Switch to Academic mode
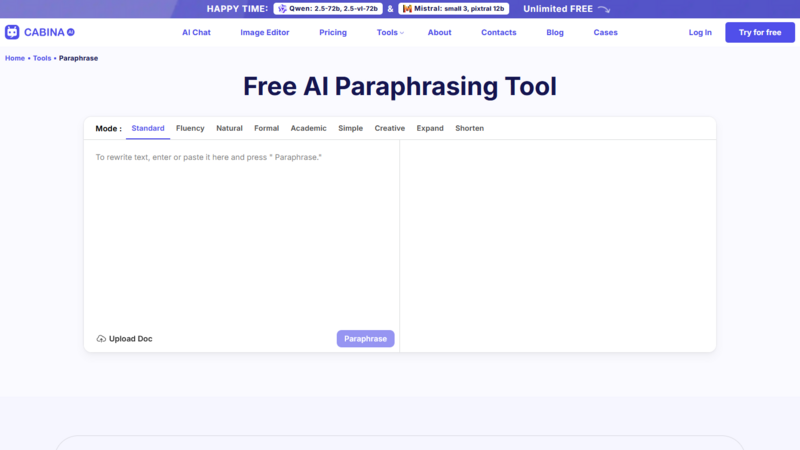This screenshot has height=450, width=800. (309, 128)
